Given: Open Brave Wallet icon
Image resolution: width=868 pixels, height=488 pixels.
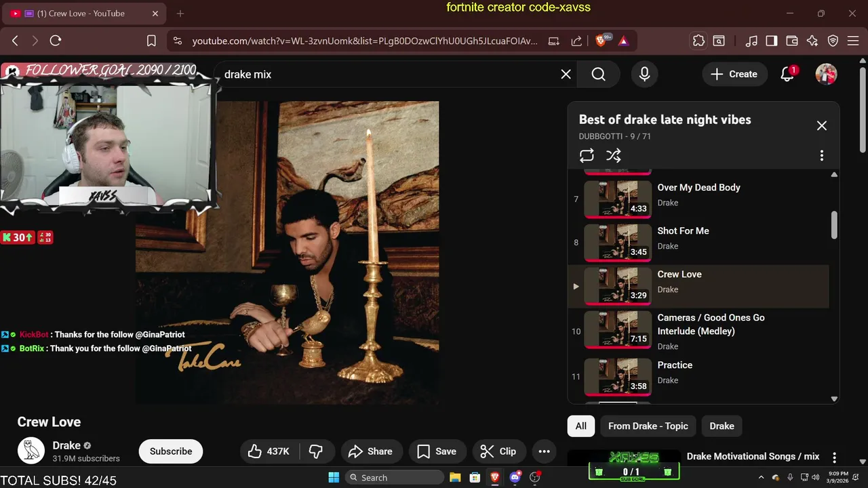Looking at the screenshot, I should click(792, 41).
